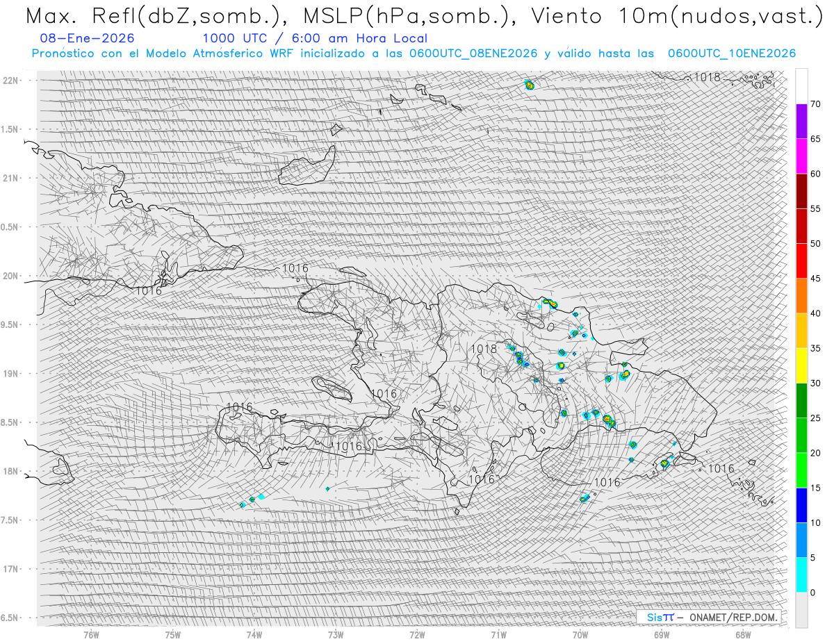Select the '68W' longitude label

[x=743, y=634]
